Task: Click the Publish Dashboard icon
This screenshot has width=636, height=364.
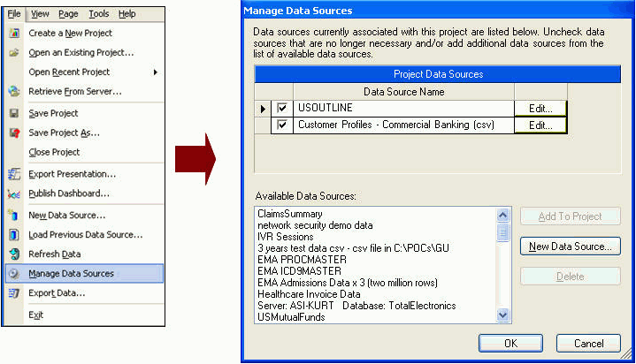Action: click(13, 193)
